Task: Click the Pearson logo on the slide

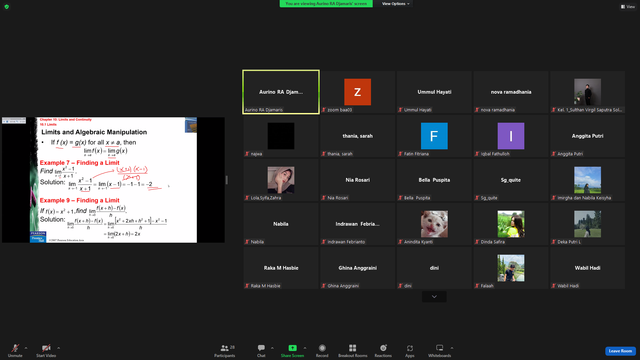Action: pos(38,237)
